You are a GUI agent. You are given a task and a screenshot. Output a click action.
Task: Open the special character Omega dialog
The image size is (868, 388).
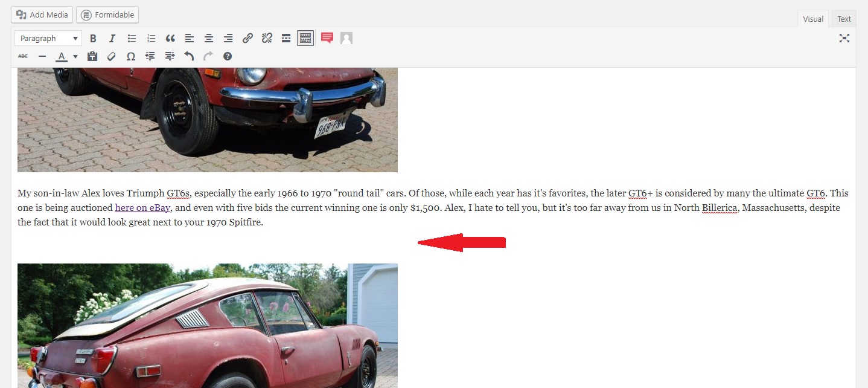[x=131, y=56]
